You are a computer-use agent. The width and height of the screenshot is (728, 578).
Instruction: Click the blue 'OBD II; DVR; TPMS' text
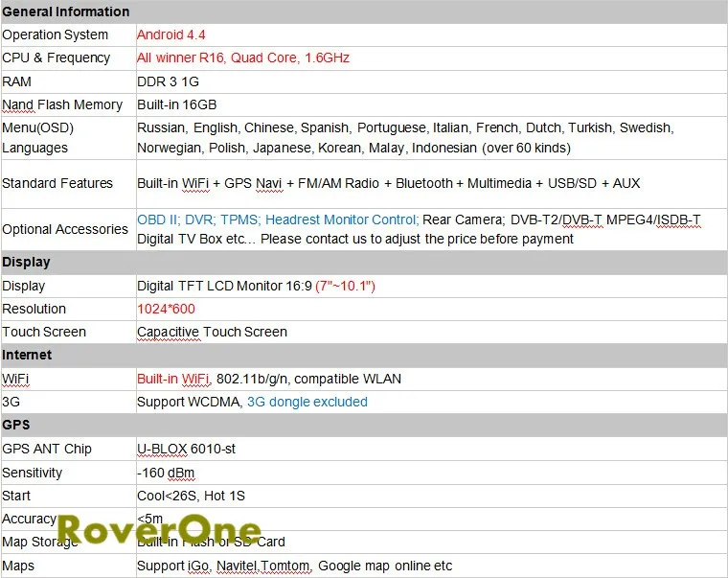click(x=278, y=220)
